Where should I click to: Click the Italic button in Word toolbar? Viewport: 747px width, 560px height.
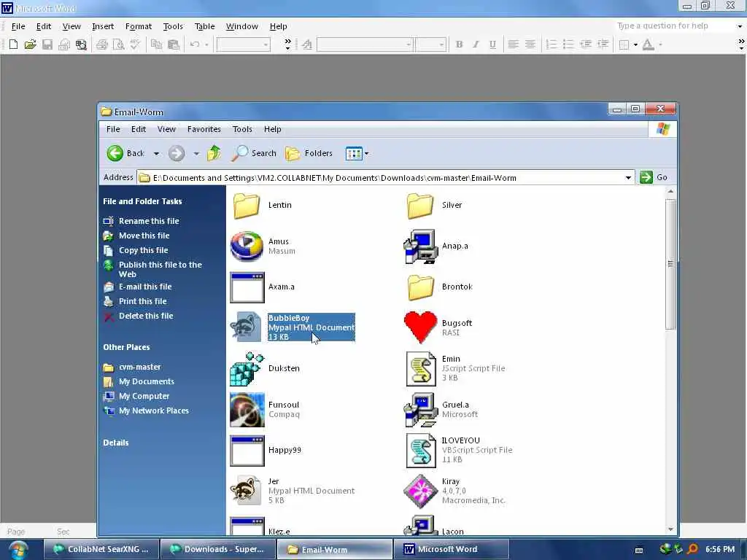[476, 44]
